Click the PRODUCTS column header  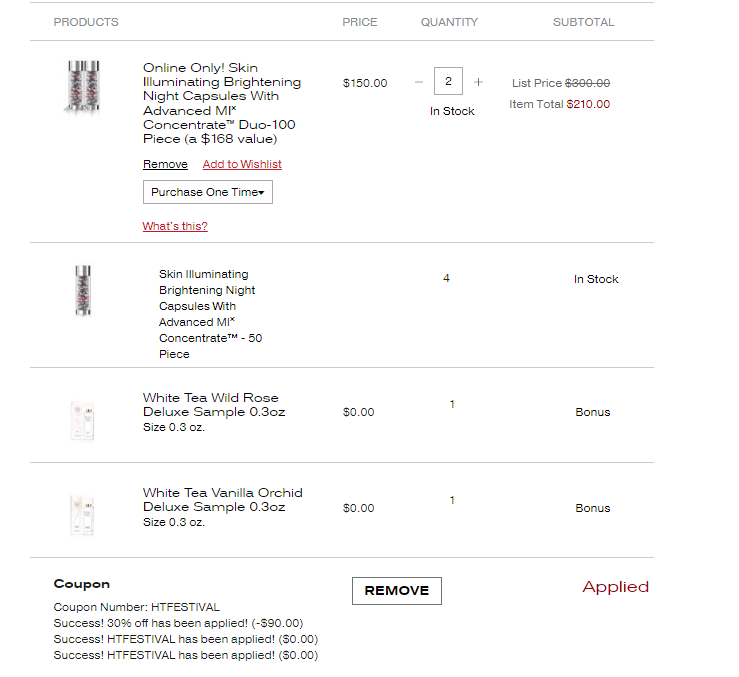(x=86, y=22)
